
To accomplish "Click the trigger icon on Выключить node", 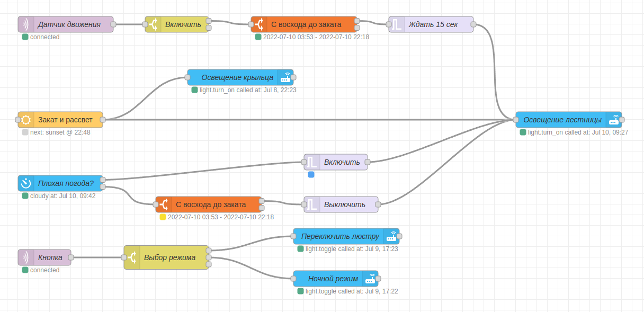I will [x=312, y=204].
